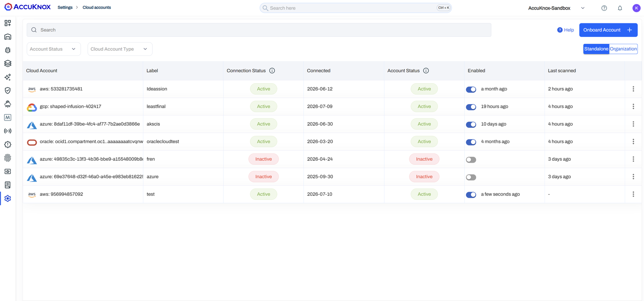Open the dashboard grid icon in sidebar
This screenshot has width=644, height=301.
[8, 23]
